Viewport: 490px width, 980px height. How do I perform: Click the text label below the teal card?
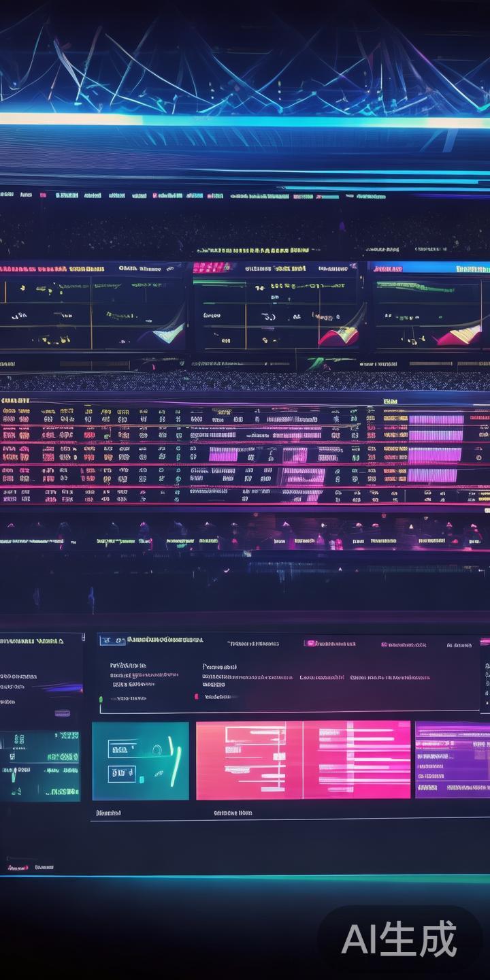click(108, 813)
